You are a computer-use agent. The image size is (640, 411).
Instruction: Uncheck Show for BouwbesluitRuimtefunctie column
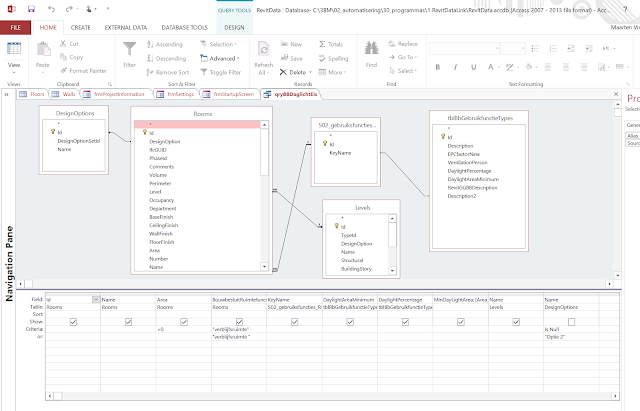(x=239, y=322)
